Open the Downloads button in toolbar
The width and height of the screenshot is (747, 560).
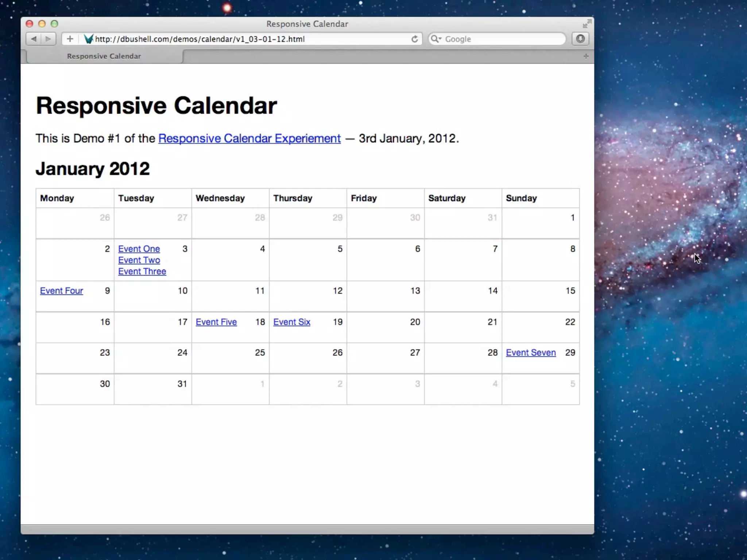click(580, 39)
